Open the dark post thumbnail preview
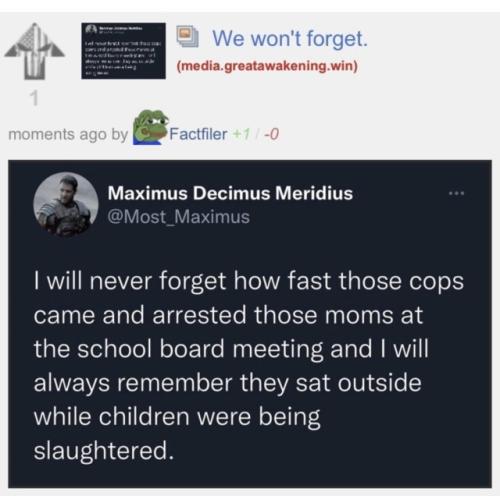The height and width of the screenshot is (496, 500). (123, 51)
